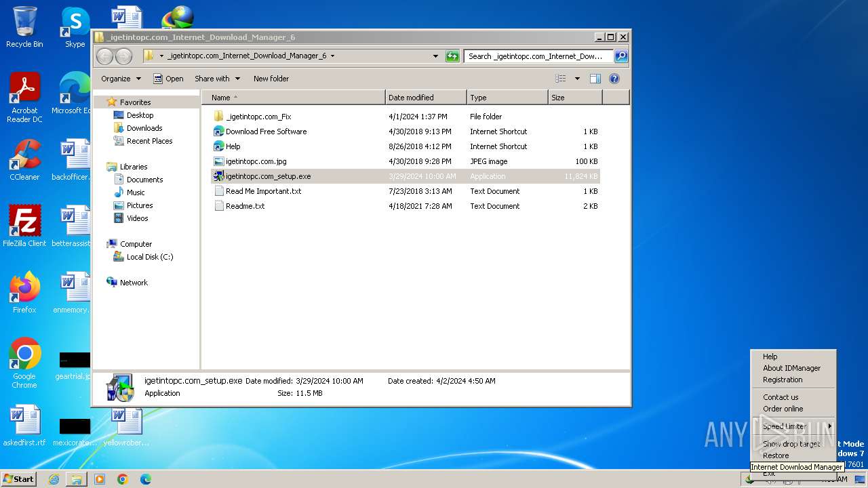Sort by Date modified column header
Image resolution: width=868 pixels, height=488 pixels.
click(426, 98)
